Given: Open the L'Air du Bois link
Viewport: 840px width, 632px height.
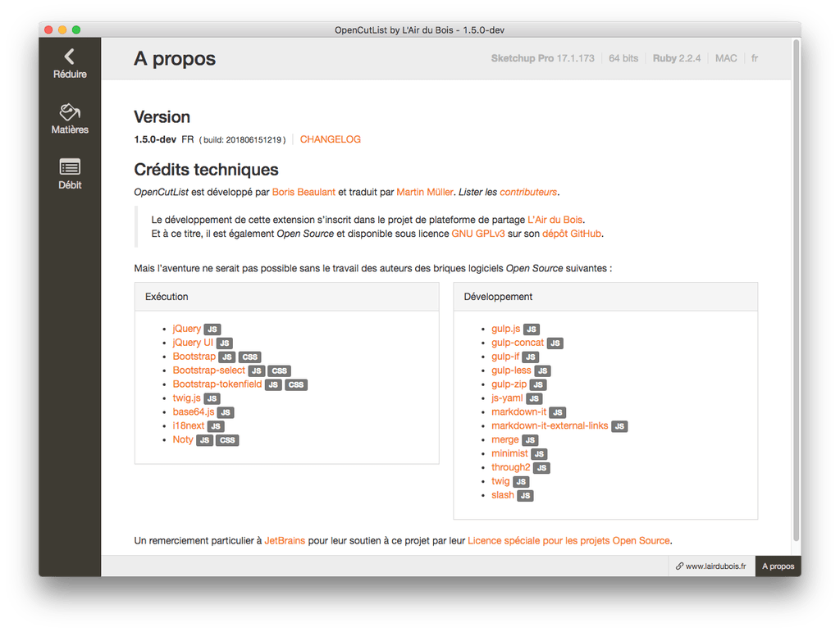Looking at the screenshot, I should 555,220.
